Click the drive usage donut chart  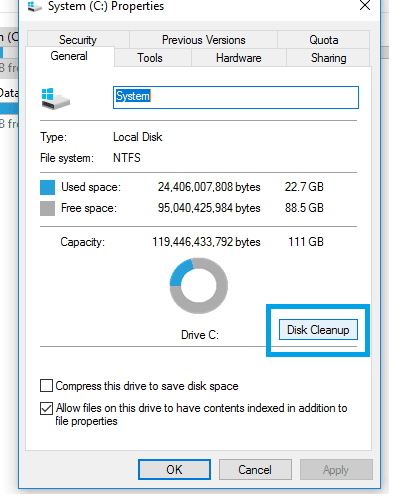[199, 286]
